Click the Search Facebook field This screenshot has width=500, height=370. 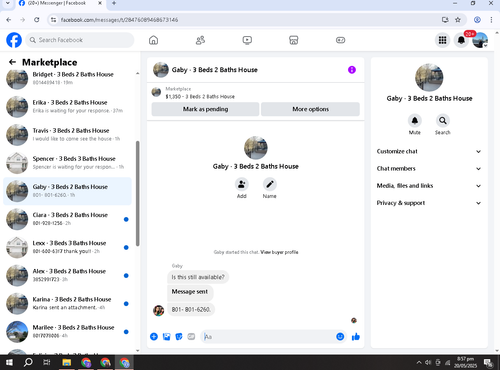point(80,40)
